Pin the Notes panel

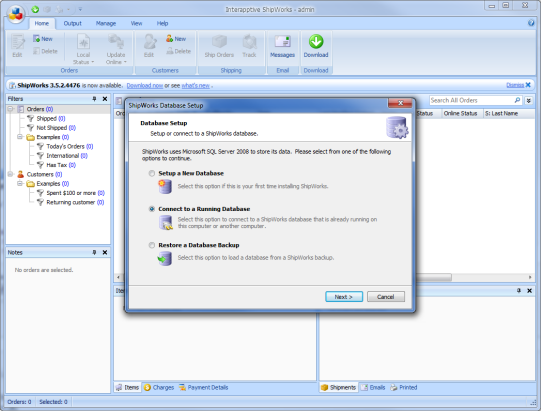click(94, 253)
